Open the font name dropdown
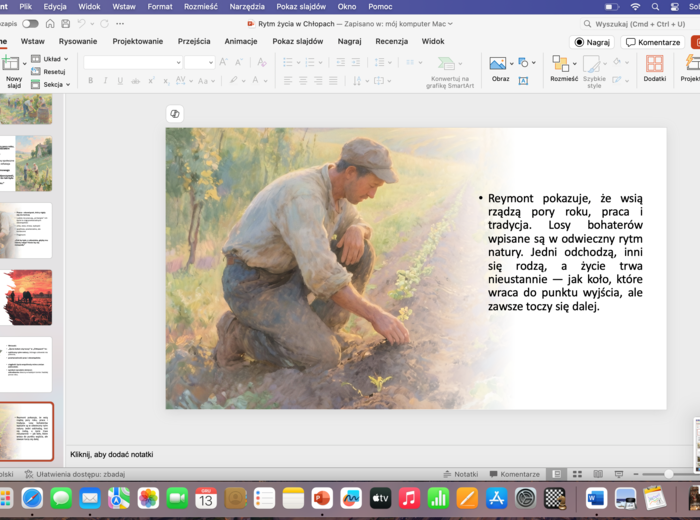Image resolution: width=700 pixels, height=520 pixels. click(x=131, y=62)
